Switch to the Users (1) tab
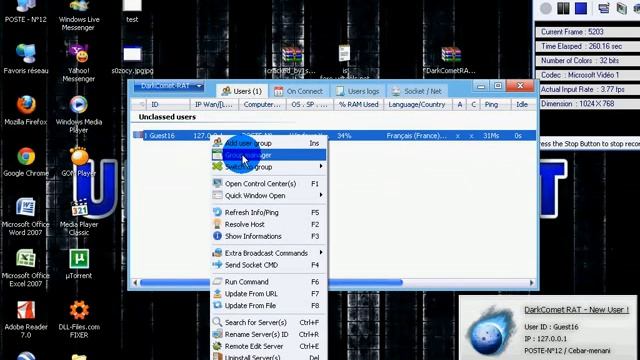 coord(242,91)
